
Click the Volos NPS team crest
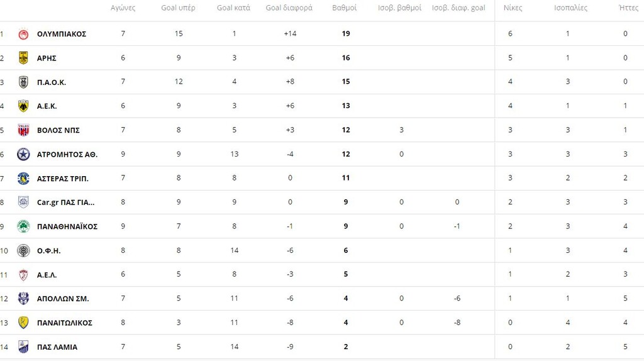tap(23, 130)
